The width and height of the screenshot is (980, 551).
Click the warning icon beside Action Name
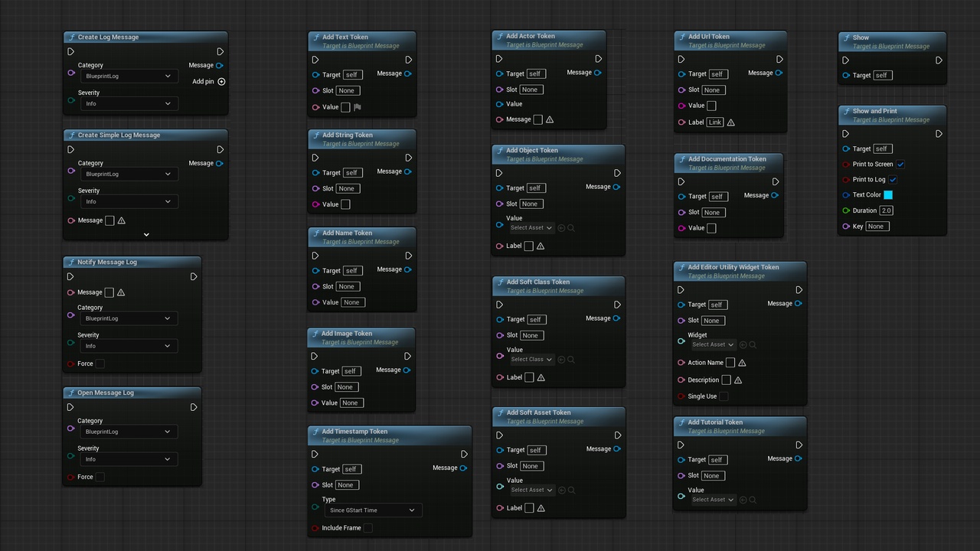(742, 363)
